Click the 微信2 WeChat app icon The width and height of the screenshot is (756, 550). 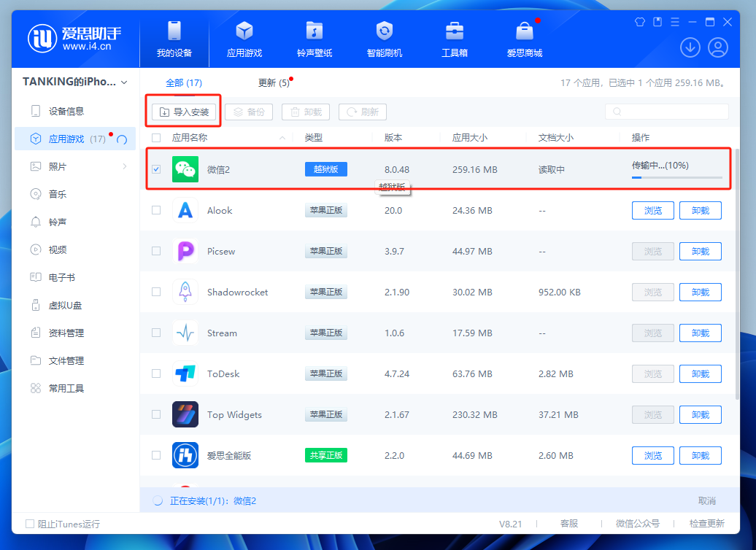[185, 169]
